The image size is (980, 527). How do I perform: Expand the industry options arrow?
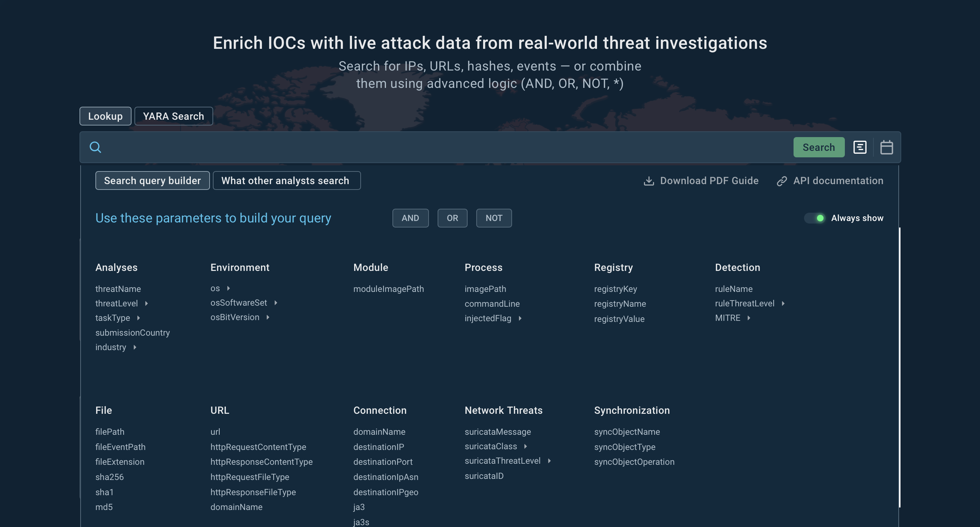click(135, 347)
